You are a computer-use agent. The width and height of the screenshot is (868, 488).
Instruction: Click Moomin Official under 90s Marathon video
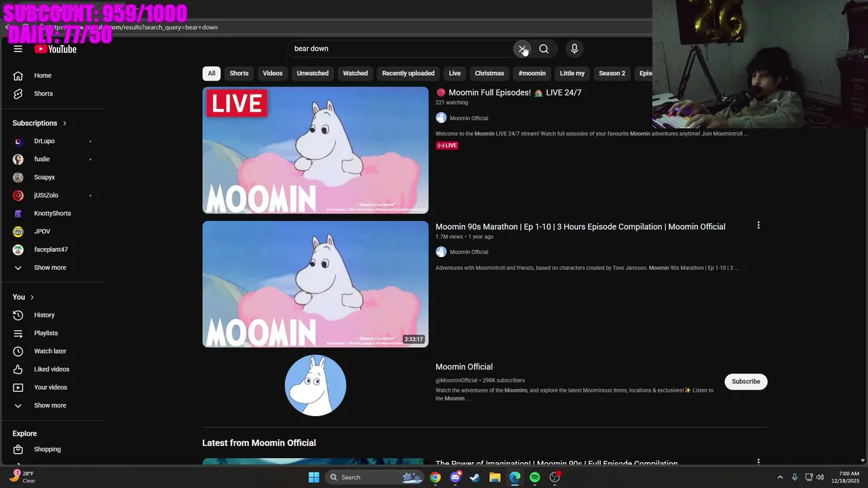click(469, 252)
